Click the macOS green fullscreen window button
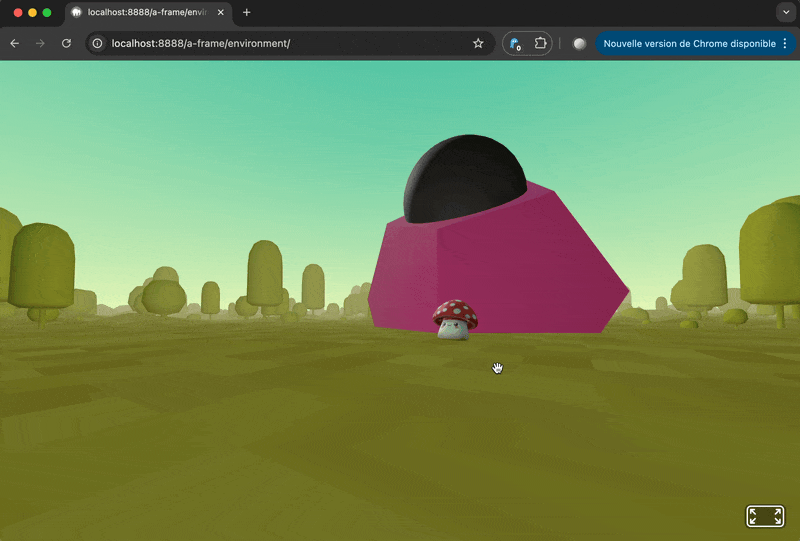The width and height of the screenshot is (800, 541). tap(47, 12)
